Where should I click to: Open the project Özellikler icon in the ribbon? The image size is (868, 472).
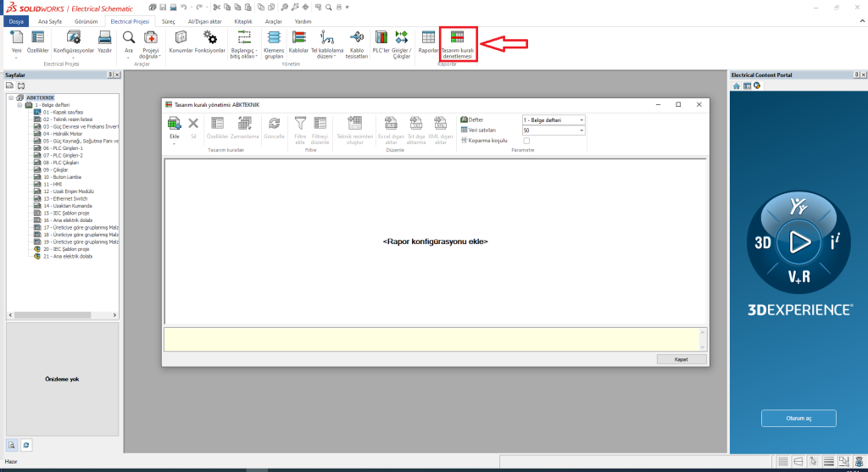pos(37,37)
